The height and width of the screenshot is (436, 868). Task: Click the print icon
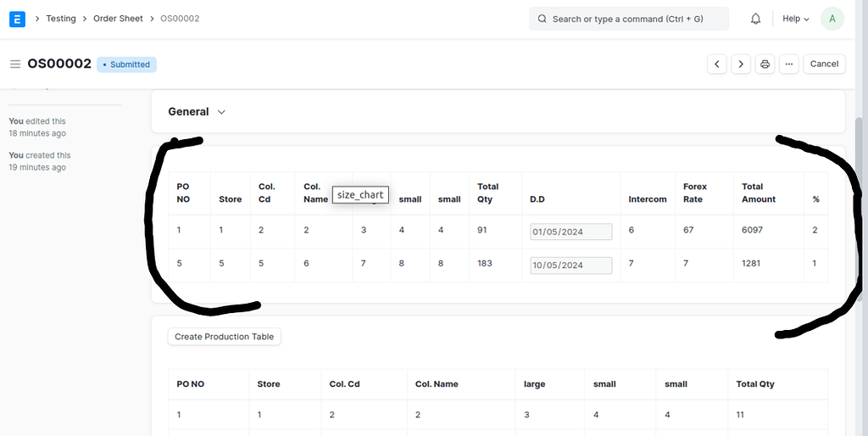pyautogui.click(x=765, y=64)
